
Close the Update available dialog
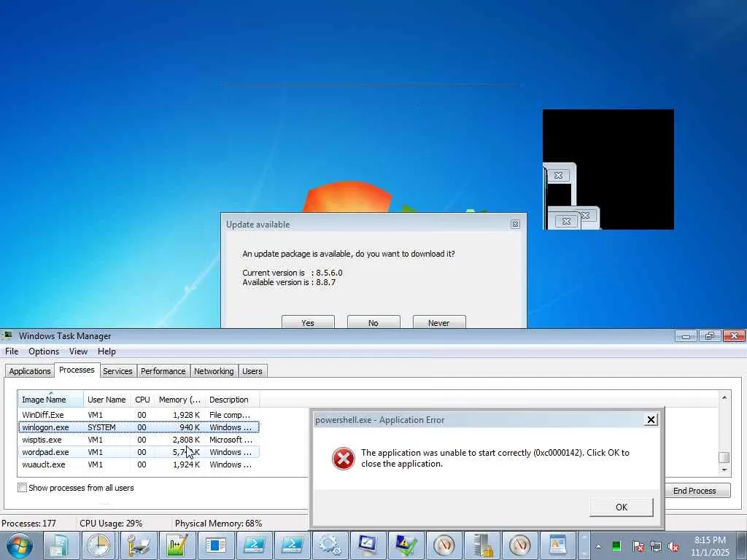(x=515, y=225)
